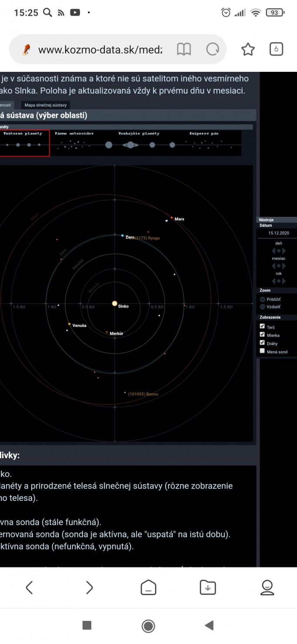The width and height of the screenshot is (297, 644).
Task: Bookmark the page using the star icon
Action: (x=248, y=50)
